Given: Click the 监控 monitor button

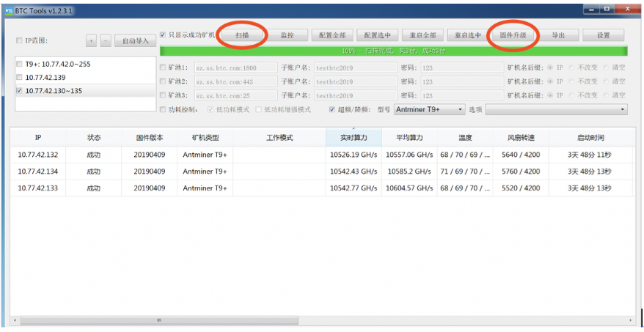Looking at the screenshot, I should (287, 35).
